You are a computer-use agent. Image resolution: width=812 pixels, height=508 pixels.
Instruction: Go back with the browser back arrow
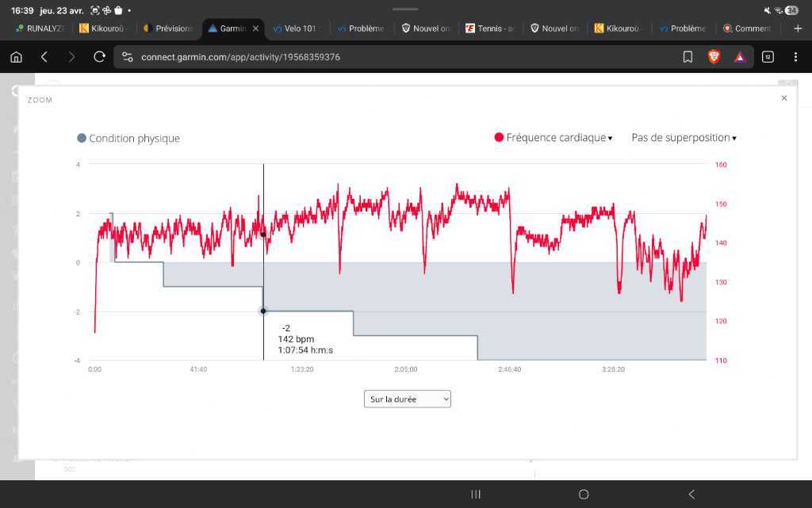(44, 57)
